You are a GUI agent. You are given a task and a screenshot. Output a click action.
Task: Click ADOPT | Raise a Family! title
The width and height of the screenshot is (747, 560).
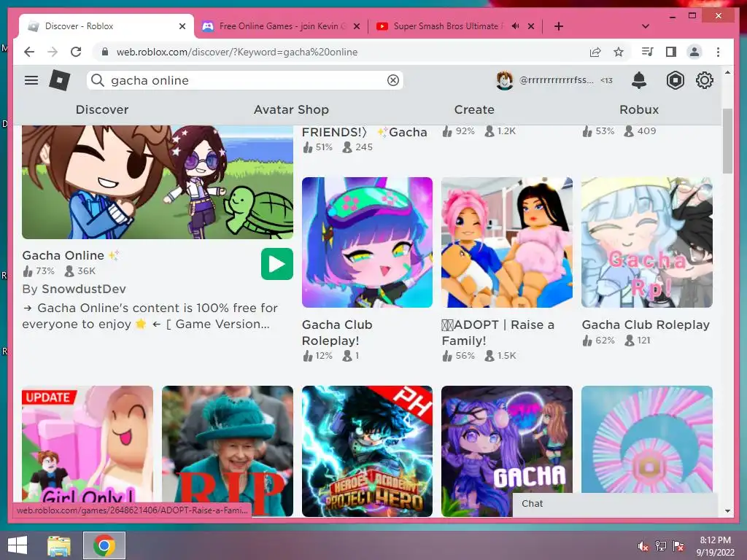pos(498,332)
